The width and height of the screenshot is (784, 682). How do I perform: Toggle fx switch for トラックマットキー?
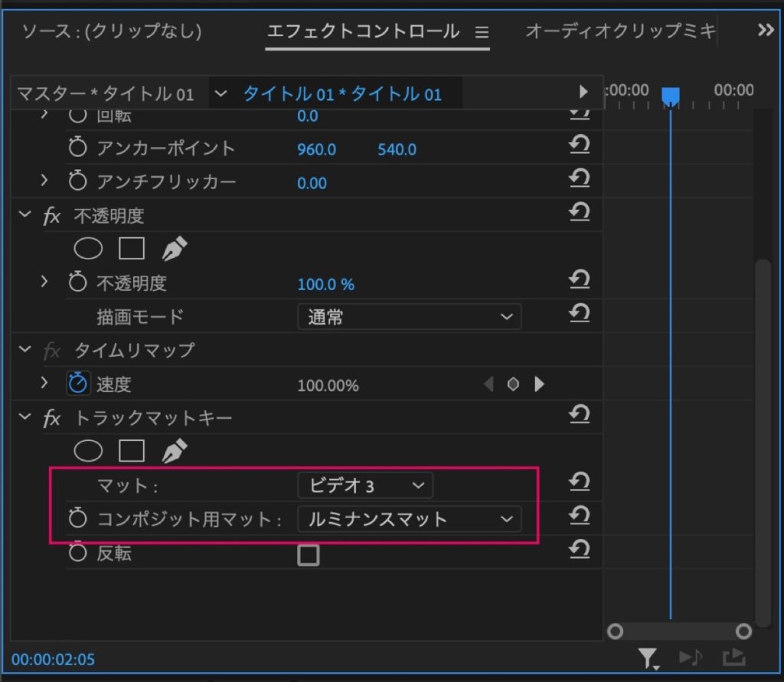pyautogui.click(x=52, y=419)
